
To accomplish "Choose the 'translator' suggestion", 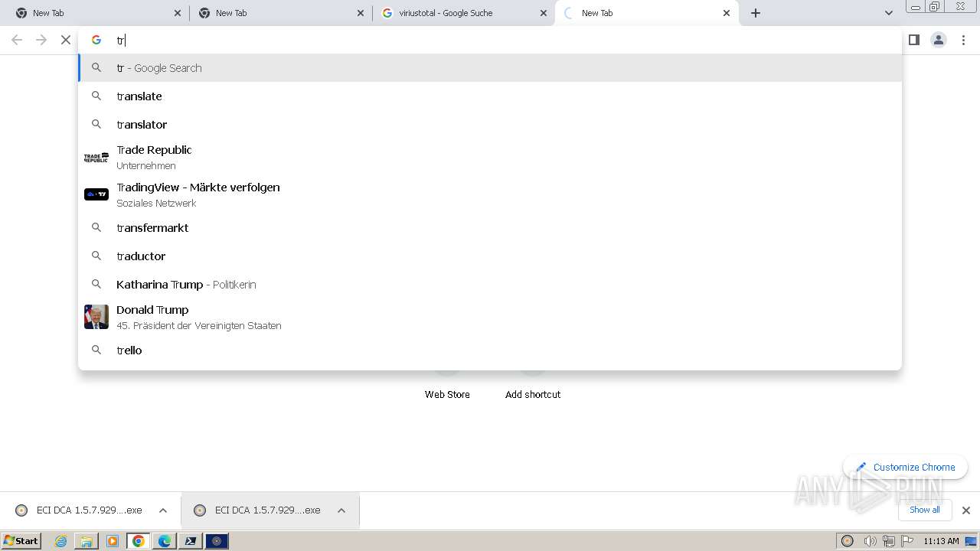I will click(x=490, y=125).
